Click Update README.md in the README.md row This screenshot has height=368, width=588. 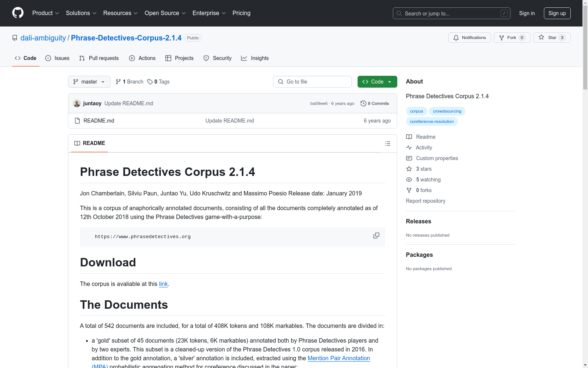point(230,121)
